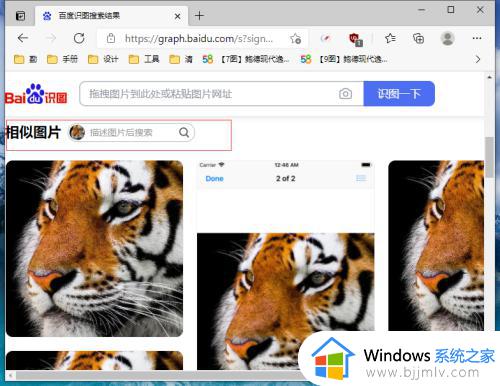Upload a picture via camera icon
This screenshot has width=500, height=386.
point(345,94)
